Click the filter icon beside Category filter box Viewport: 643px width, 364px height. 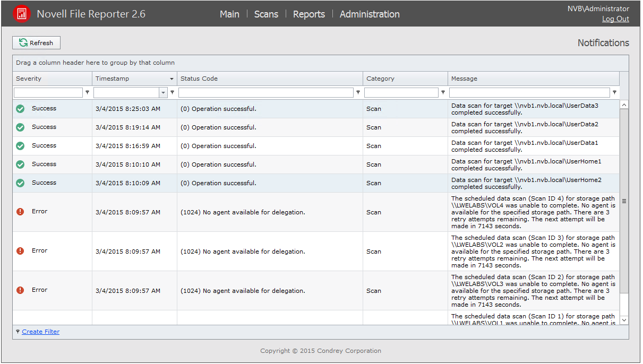tap(443, 92)
